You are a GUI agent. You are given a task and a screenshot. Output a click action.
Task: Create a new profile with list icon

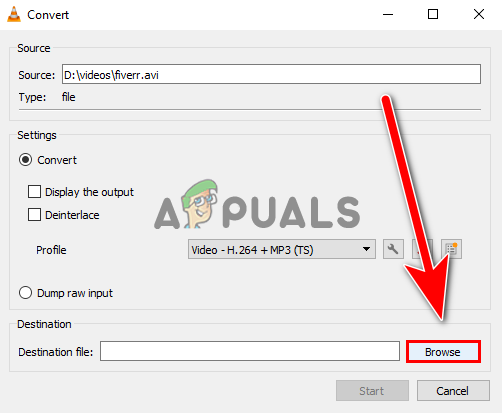[451, 249]
